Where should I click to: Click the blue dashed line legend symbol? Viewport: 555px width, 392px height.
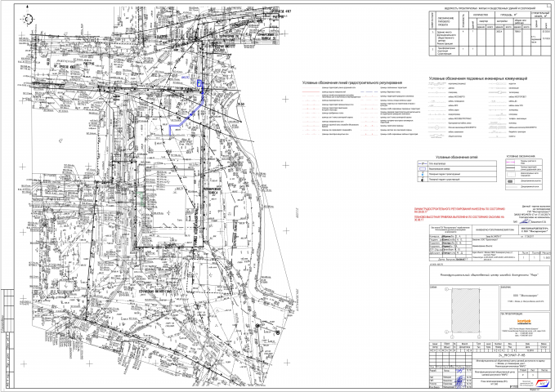point(369,92)
